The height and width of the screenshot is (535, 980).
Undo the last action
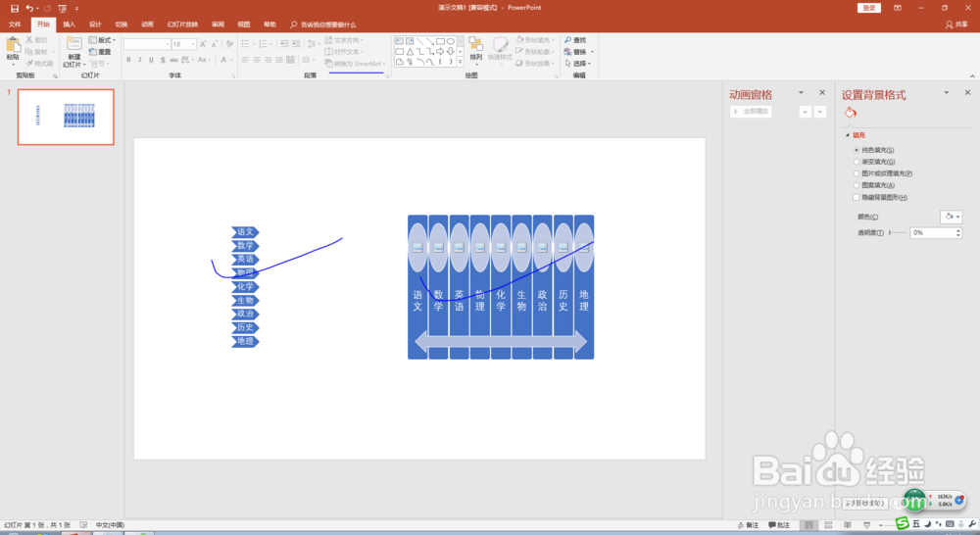(28, 8)
